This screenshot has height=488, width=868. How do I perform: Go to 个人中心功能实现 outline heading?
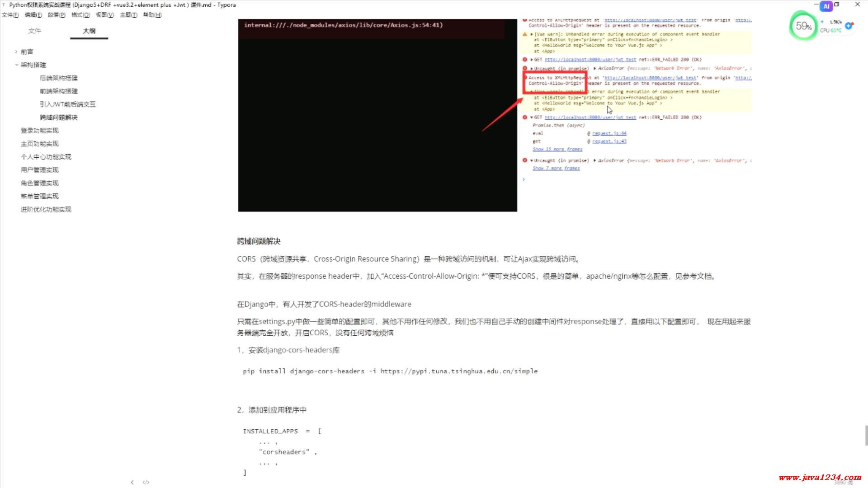point(46,156)
